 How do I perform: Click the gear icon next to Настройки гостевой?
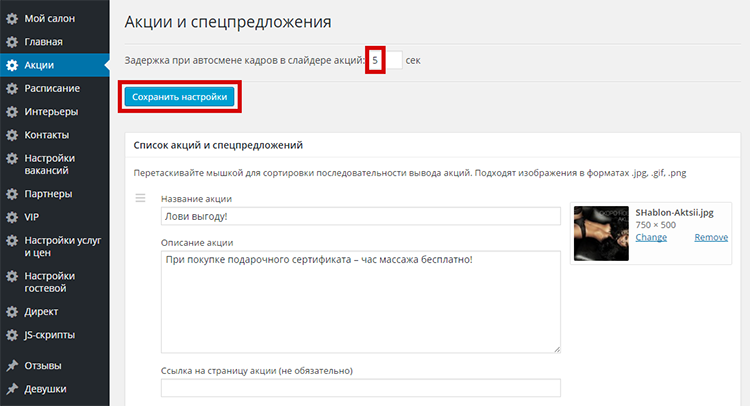click(x=12, y=276)
